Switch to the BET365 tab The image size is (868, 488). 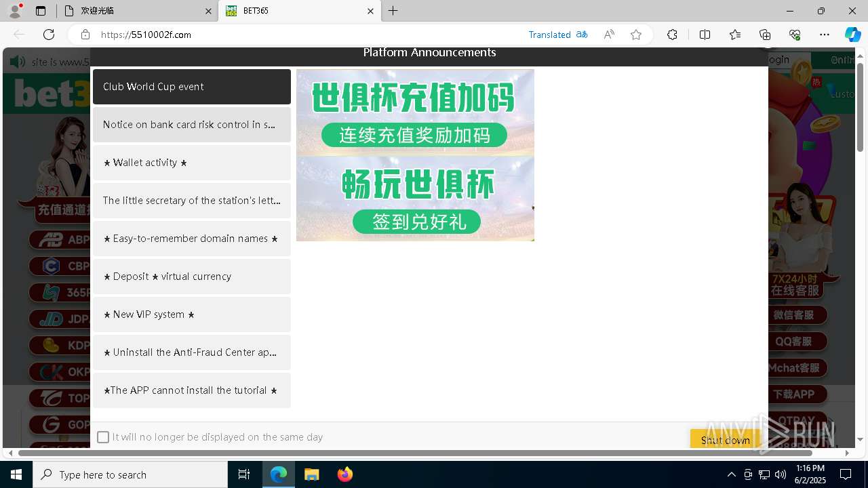300,11
